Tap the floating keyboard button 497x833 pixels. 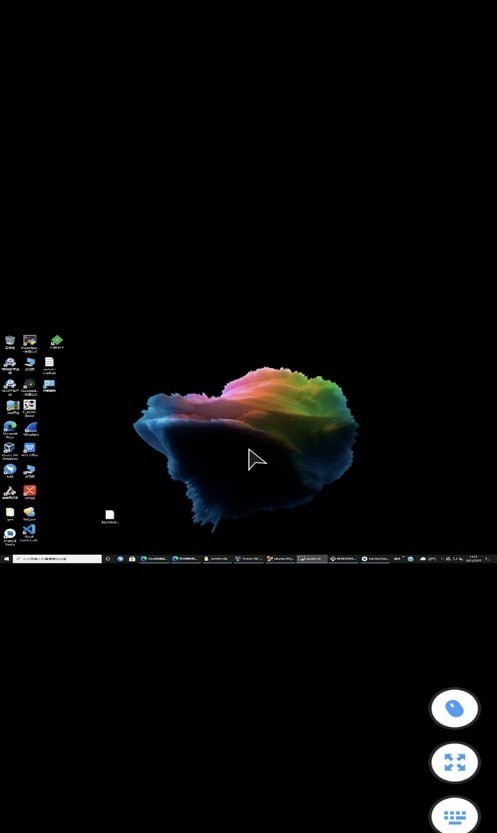(x=454, y=815)
